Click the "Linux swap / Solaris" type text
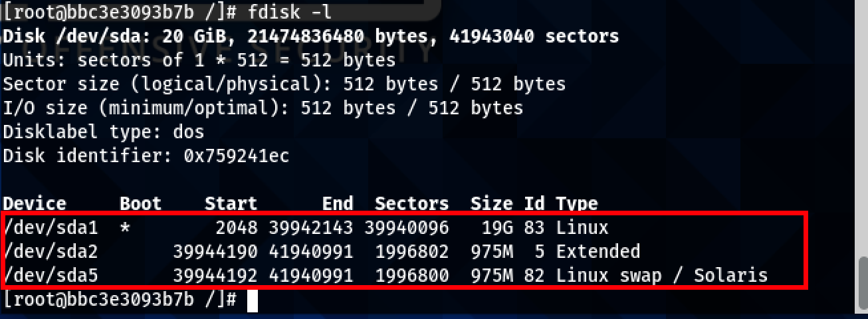 [x=662, y=274]
